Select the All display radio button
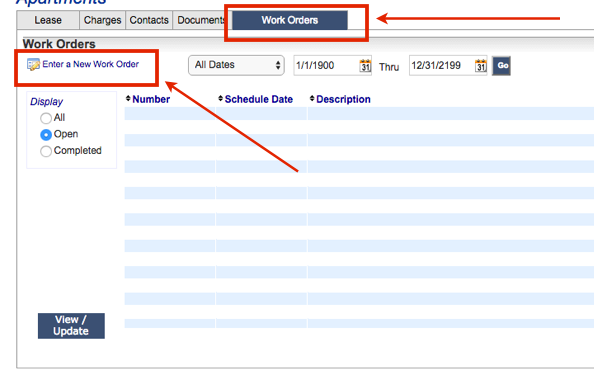The image size is (594, 379). (x=46, y=118)
